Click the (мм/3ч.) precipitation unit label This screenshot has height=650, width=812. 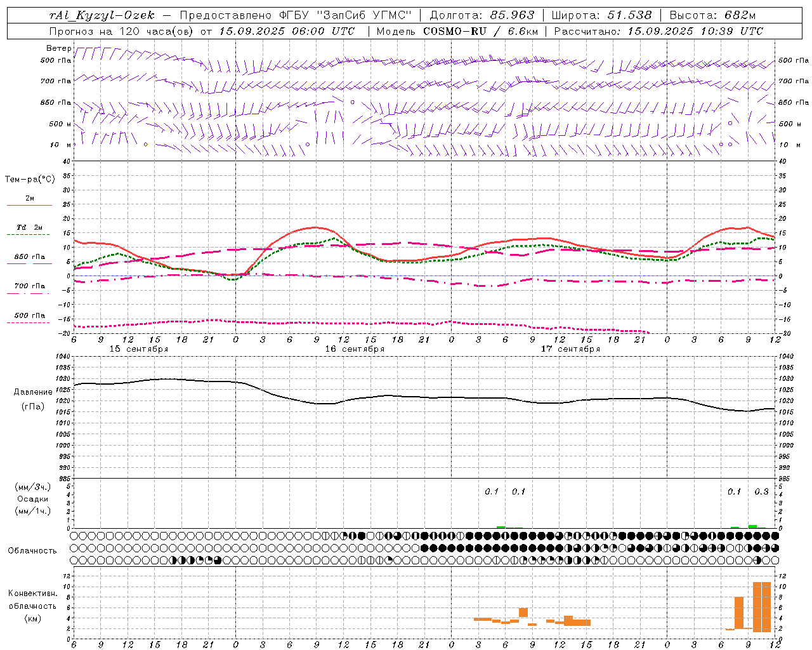point(33,487)
